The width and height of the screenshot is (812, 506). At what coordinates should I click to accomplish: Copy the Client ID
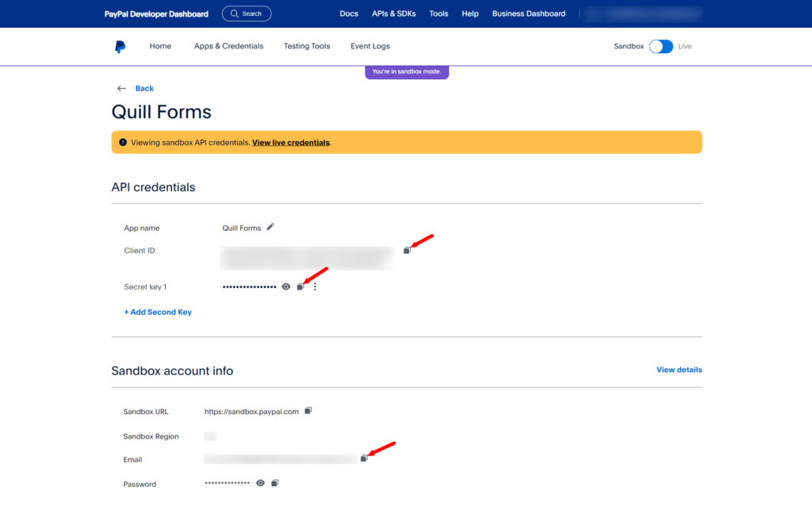407,250
